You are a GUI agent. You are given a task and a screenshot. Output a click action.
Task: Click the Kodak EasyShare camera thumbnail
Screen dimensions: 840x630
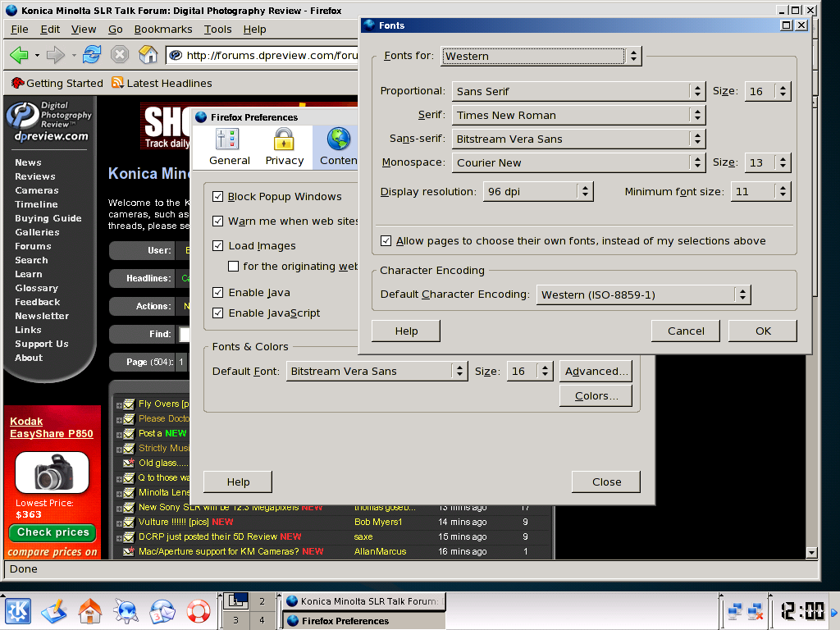[x=52, y=472]
